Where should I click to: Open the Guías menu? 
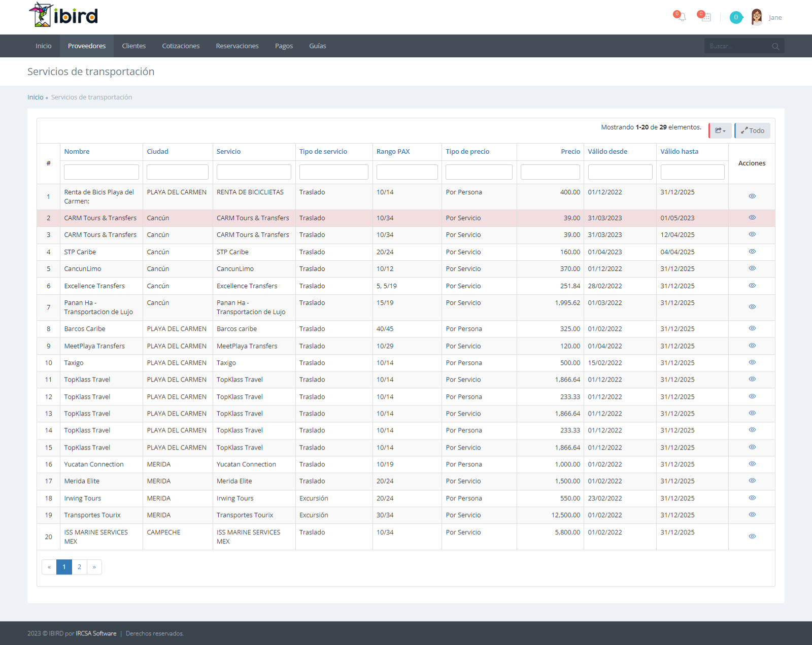coord(318,46)
